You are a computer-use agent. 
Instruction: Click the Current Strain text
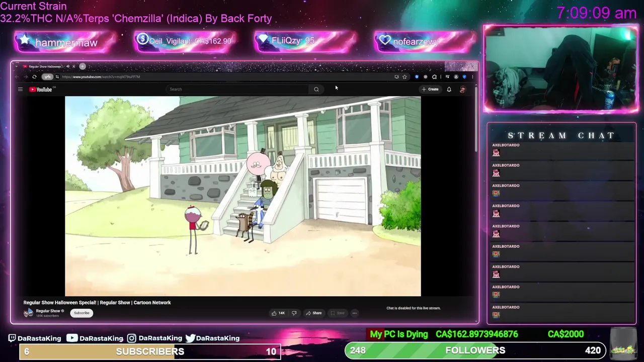click(x=33, y=7)
